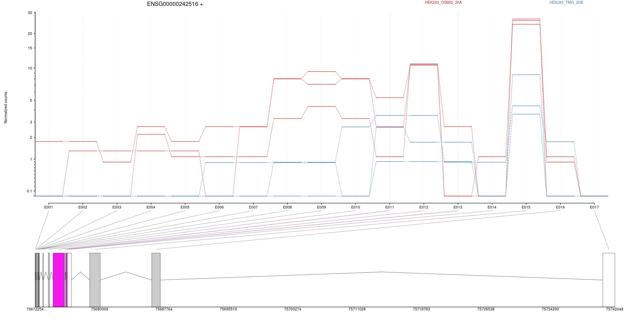
Task: Click genomic coordinate 75703274
Action: [x=293, y=309]
